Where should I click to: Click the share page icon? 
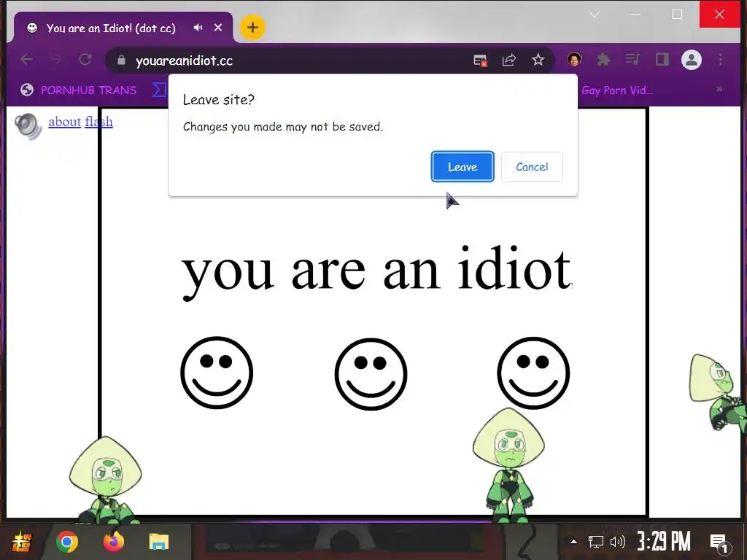[x=508, y=60]
